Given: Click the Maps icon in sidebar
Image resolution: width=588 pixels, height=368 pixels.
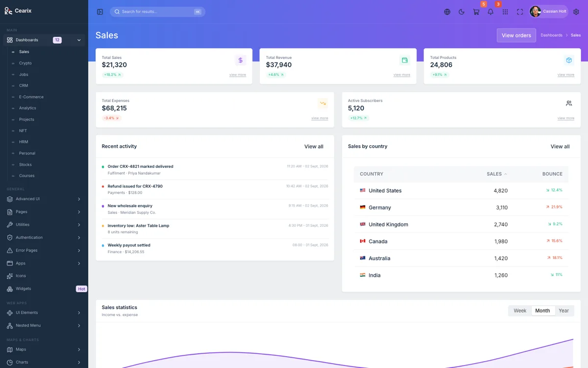Looking at the screenshot, I should point(10,349).
